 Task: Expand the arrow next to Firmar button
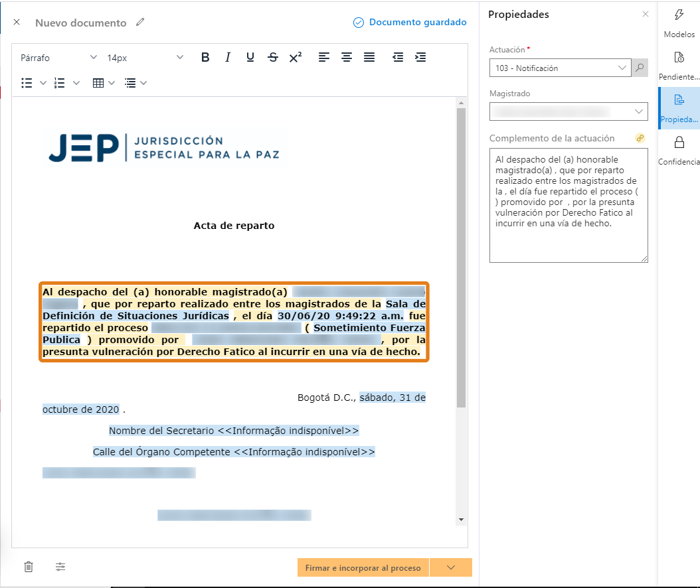pos(451,567)
